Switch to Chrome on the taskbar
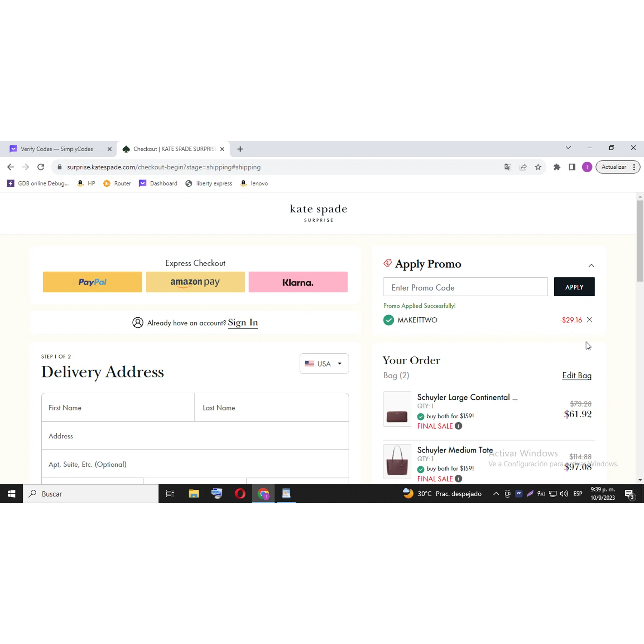The image size is (644, 644). (x=263, y=494)
